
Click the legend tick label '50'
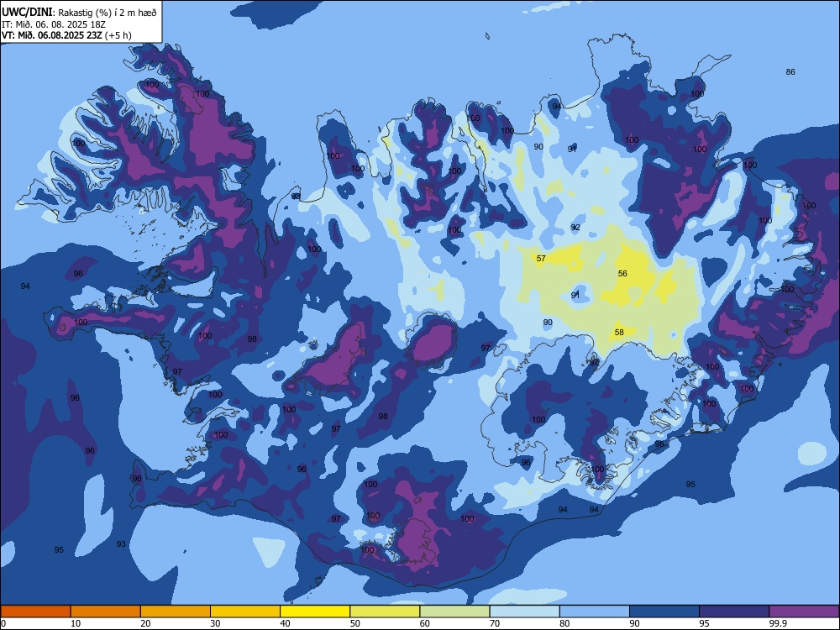[x=355, y=623]
